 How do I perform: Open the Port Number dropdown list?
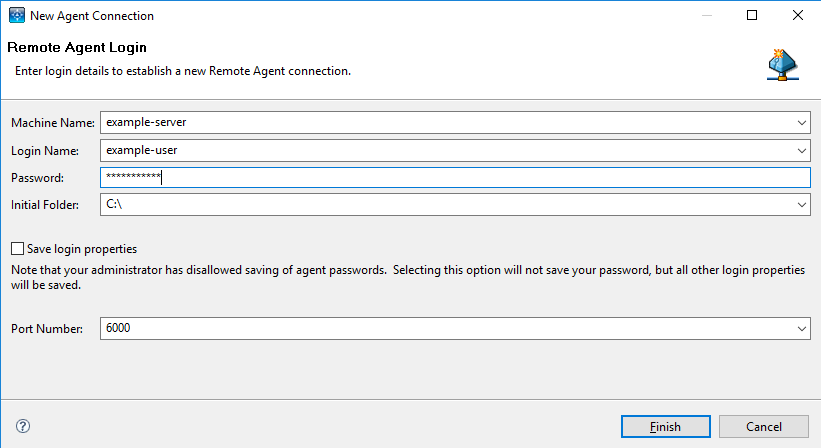point(801,328)
